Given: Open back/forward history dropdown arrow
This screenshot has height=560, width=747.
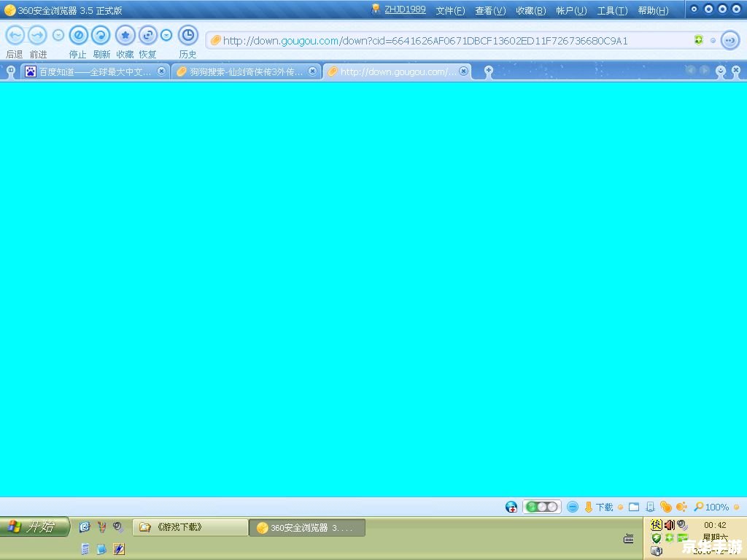Looking at the screenshot, I should pyautogui.click(x=58, y=35).
